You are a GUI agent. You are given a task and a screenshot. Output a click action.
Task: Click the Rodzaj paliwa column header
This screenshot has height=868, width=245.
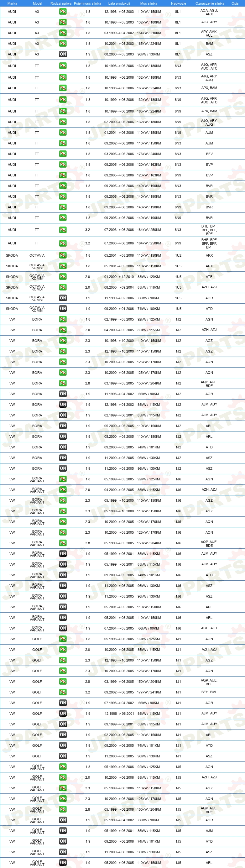click(61, 3)
